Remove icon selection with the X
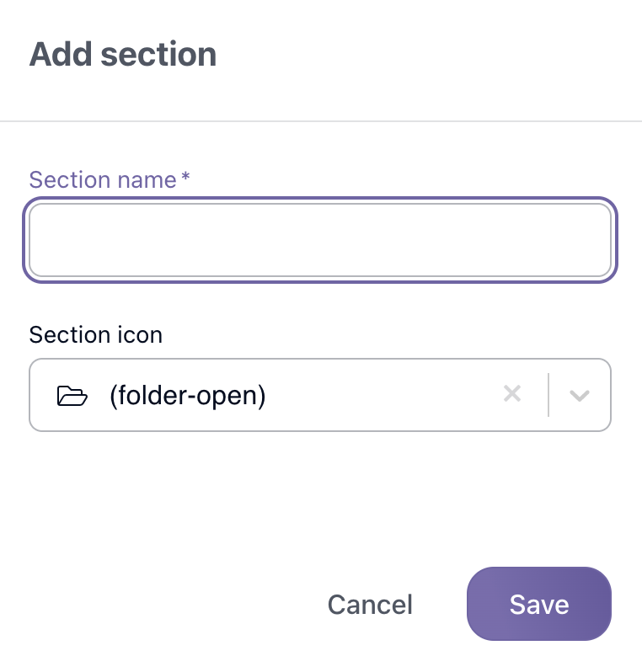The image size is (642, 672). 512,394
